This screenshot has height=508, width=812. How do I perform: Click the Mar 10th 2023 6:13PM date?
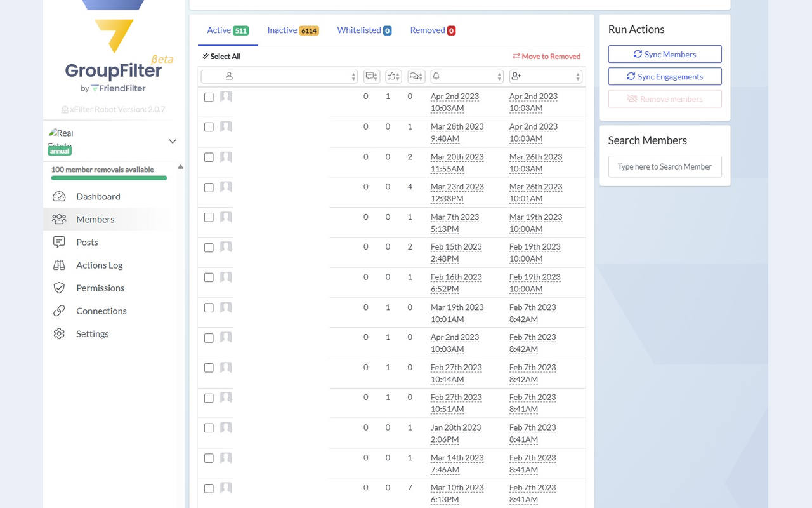coord(457,493)
